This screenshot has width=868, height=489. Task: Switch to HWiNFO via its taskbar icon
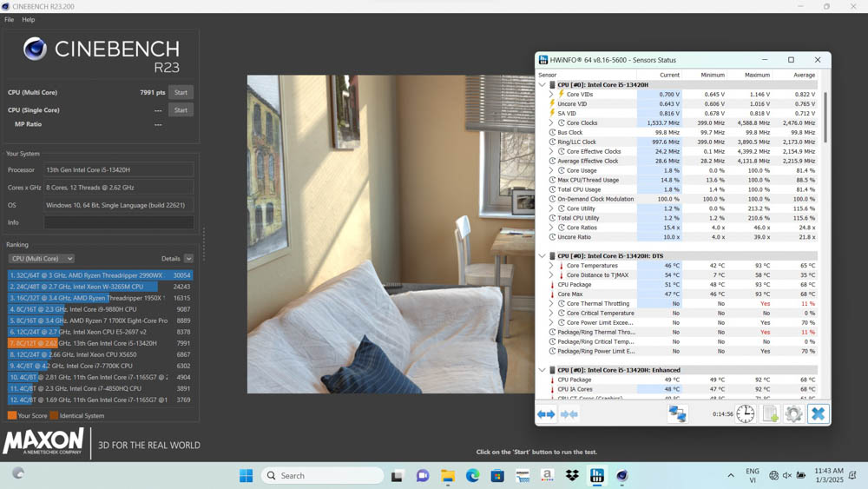(x=597, y=476)
